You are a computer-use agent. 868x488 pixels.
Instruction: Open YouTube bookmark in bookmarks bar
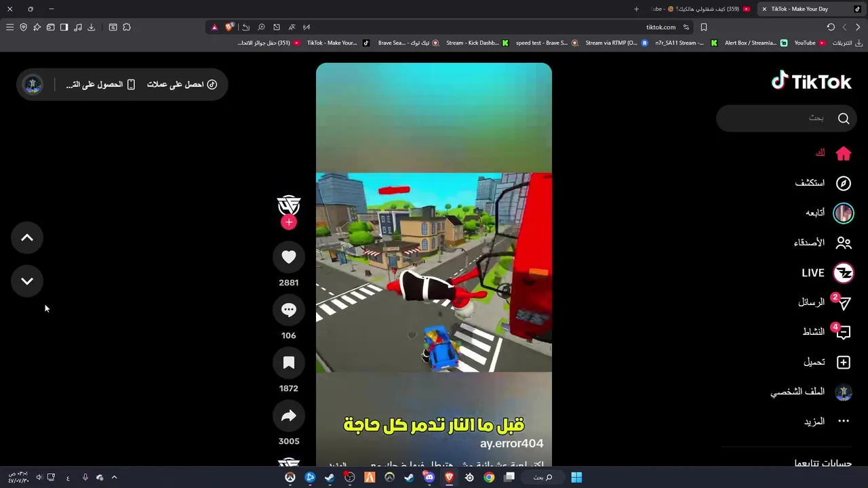pos(810,43)
